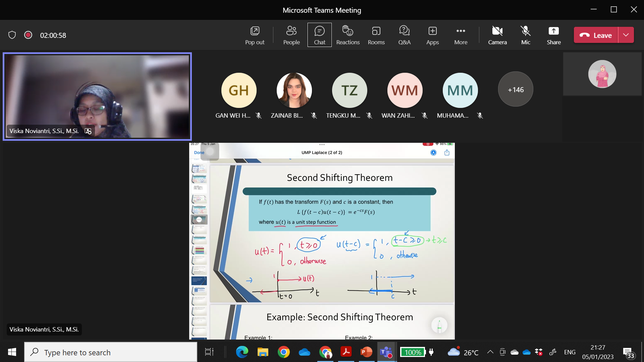Click the presenter icon beside Viska's name
Screen dimensions: 644x362
click(x=88, y=131)
